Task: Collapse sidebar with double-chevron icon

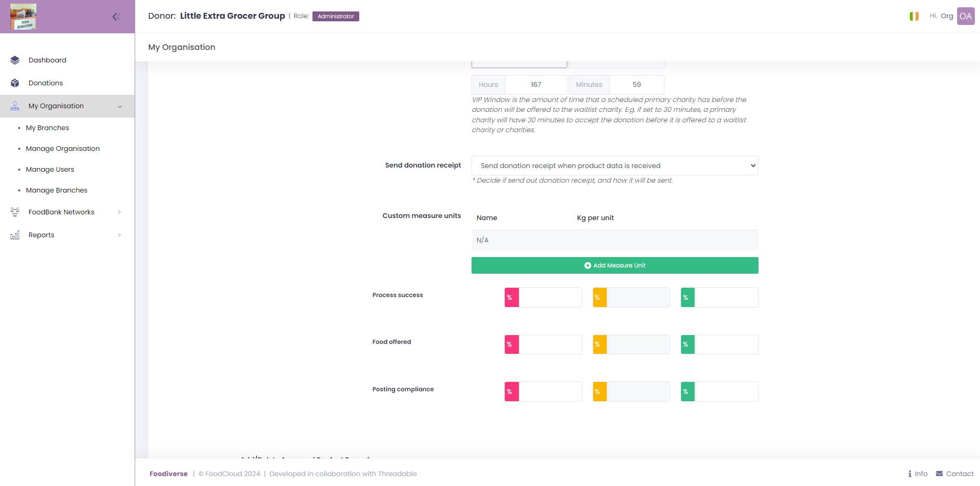Action: pyautogui.click(x=116, y=17)
